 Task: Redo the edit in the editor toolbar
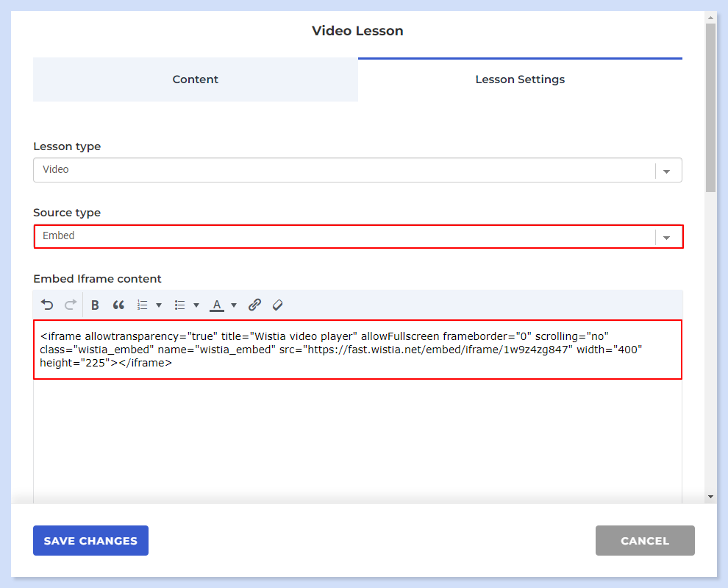click(71, 305)
